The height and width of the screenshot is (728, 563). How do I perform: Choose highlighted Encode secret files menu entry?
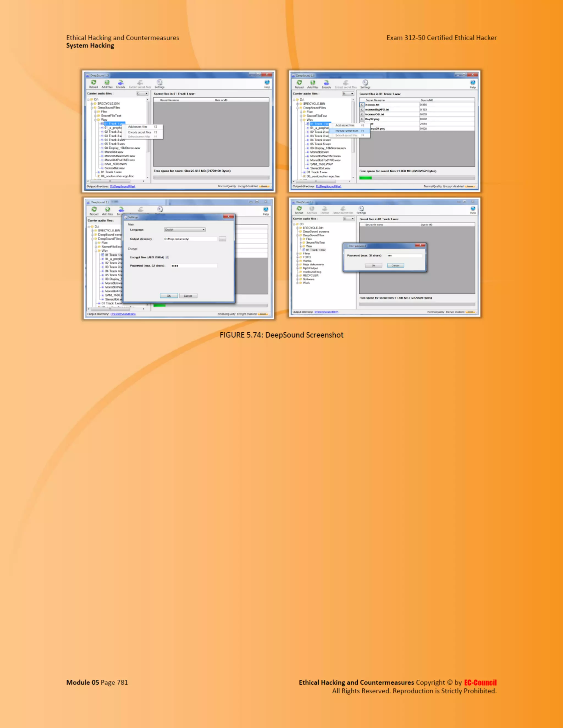coord(347,131)
